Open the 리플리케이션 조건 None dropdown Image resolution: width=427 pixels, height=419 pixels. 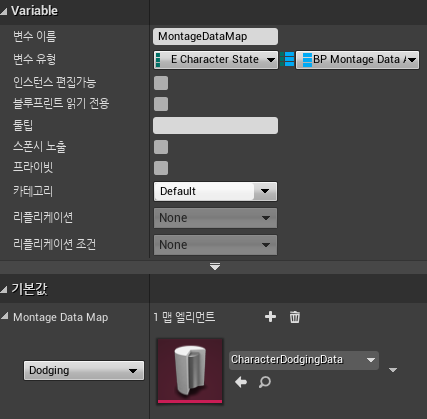215,245
